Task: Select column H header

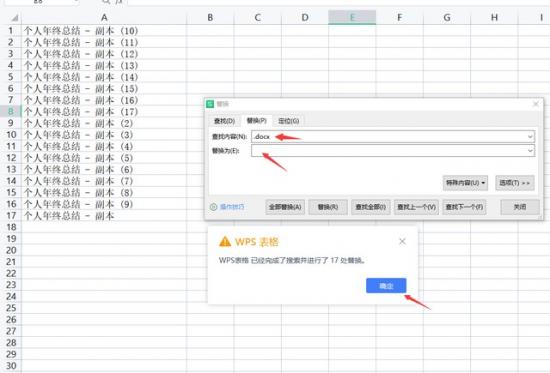Action: click(x=494, y=18)
